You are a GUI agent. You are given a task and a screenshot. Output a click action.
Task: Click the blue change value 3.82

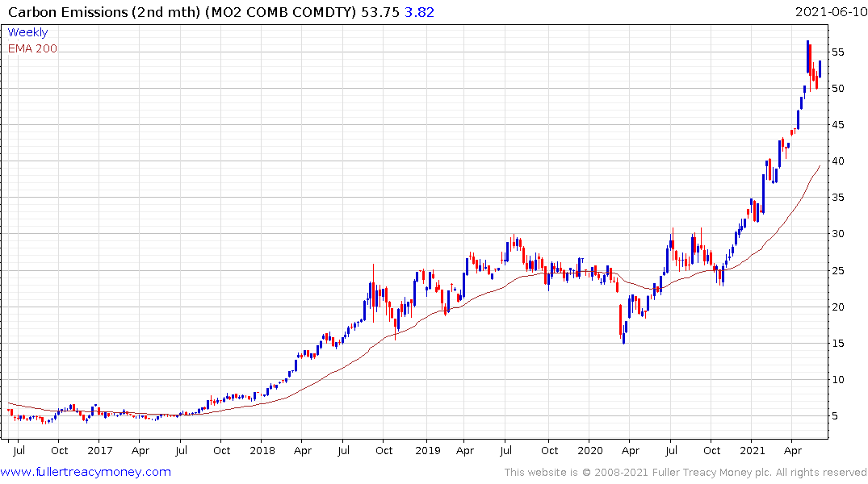click(420, 12)
